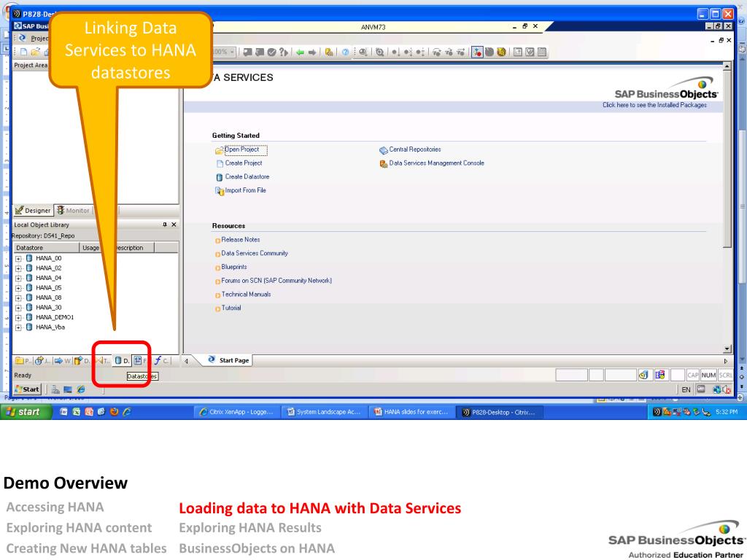Click the green Back arrow in toolbar
This screenshot has height=560, width=747.
[300, 52]
